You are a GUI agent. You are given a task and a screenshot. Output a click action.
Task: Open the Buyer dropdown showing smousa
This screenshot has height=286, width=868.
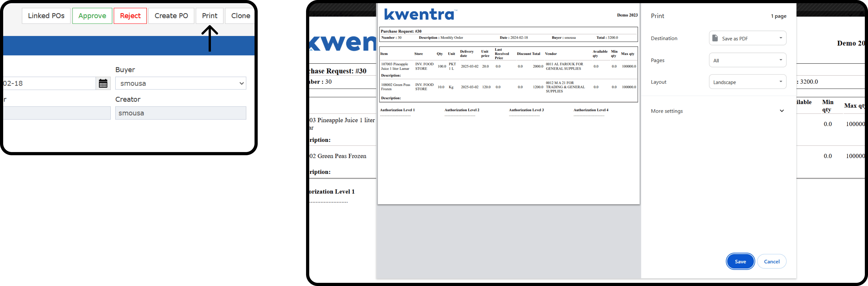[181, 83]
